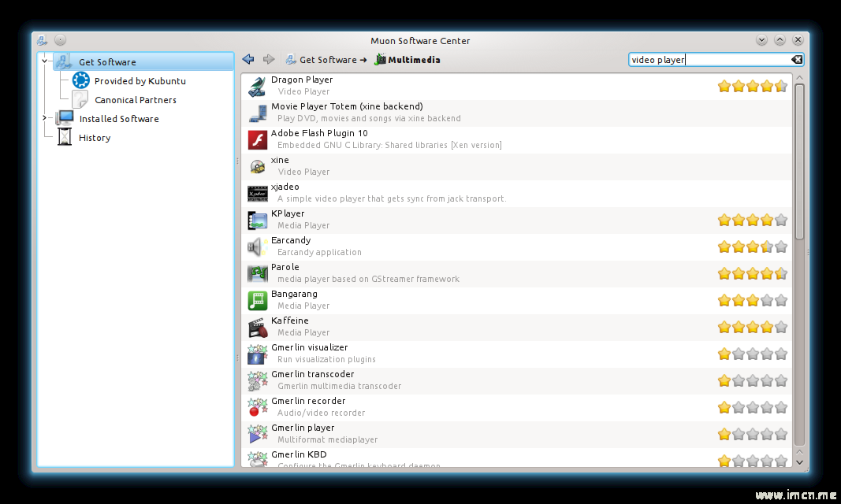
Task: Select the Parole entry title
Action: [x=285, y=267]
